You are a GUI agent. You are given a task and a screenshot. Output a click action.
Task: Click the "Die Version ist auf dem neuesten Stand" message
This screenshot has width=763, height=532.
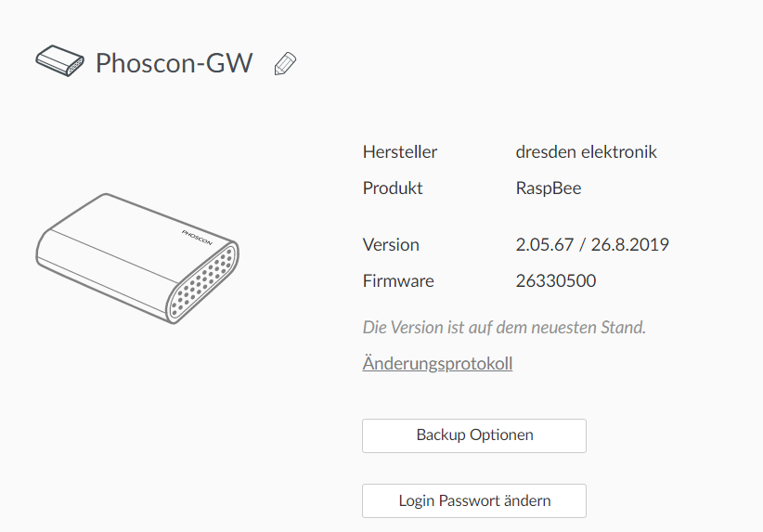[504, 327]
